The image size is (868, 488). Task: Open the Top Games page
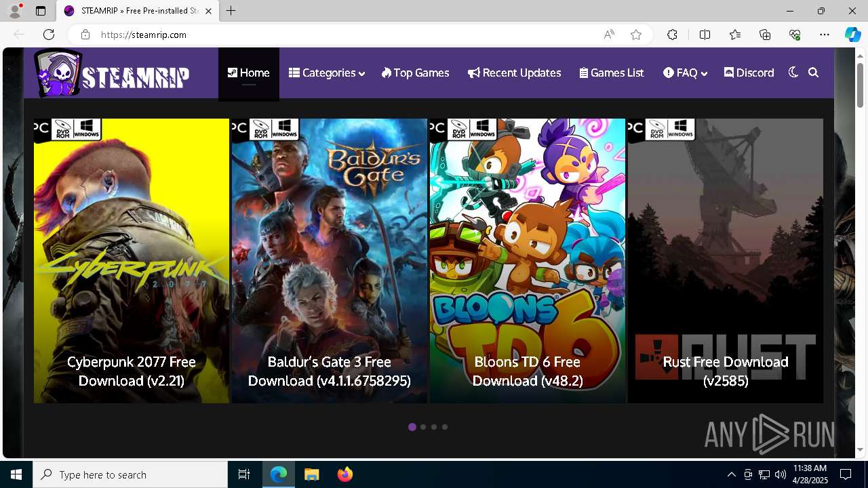(x=416, y=73)
